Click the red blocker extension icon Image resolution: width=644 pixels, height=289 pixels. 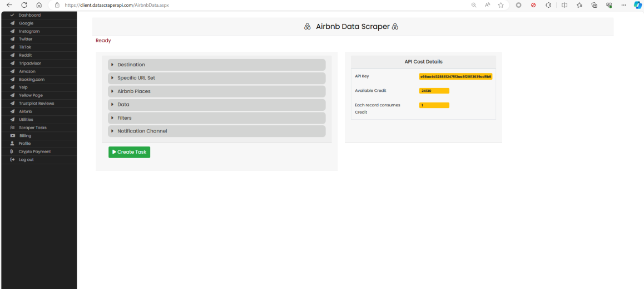tap(533, 5)
